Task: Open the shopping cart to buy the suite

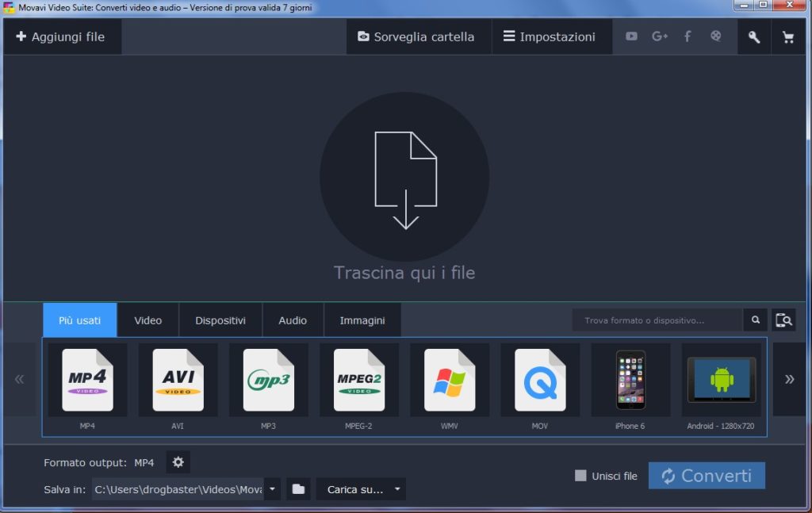Action: [788, 36]
